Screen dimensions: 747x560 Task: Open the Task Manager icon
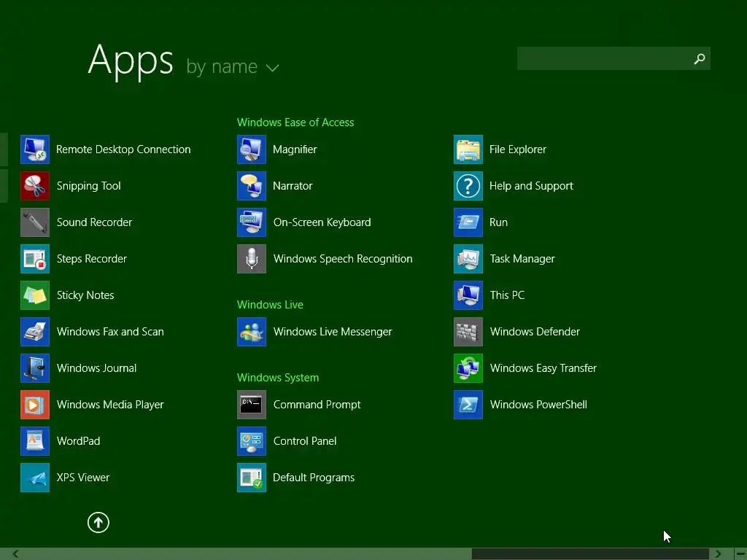(x=468, y=259)
